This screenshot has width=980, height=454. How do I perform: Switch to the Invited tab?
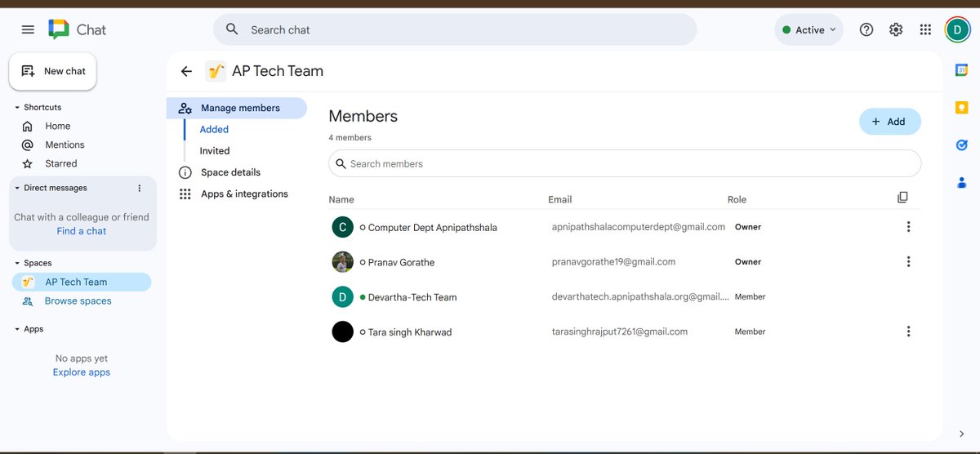pyautogui.click(x=215, y=151)
